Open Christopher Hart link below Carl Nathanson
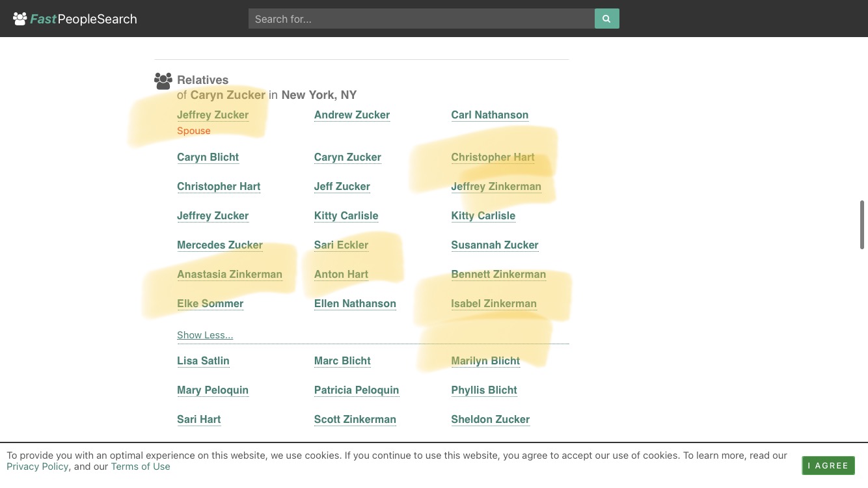The height and width of the screenshot is (488, 868). tap(493, 157)
